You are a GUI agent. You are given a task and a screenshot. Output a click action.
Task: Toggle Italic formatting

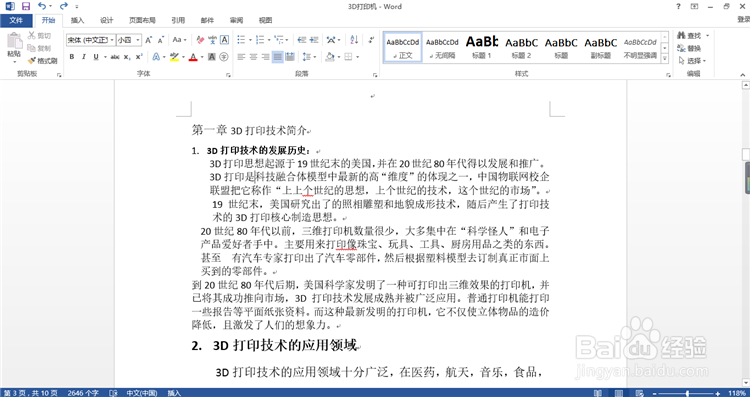coord(84,57)
